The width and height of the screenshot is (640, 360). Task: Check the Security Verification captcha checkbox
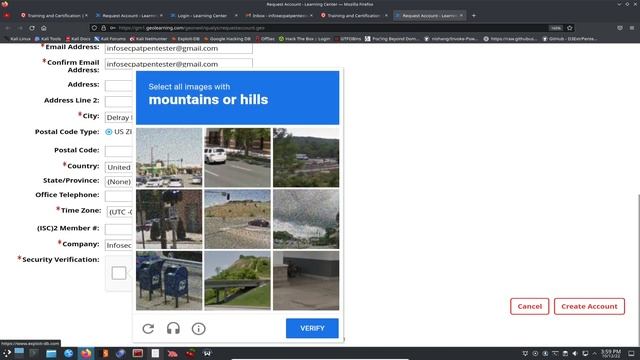119,273
